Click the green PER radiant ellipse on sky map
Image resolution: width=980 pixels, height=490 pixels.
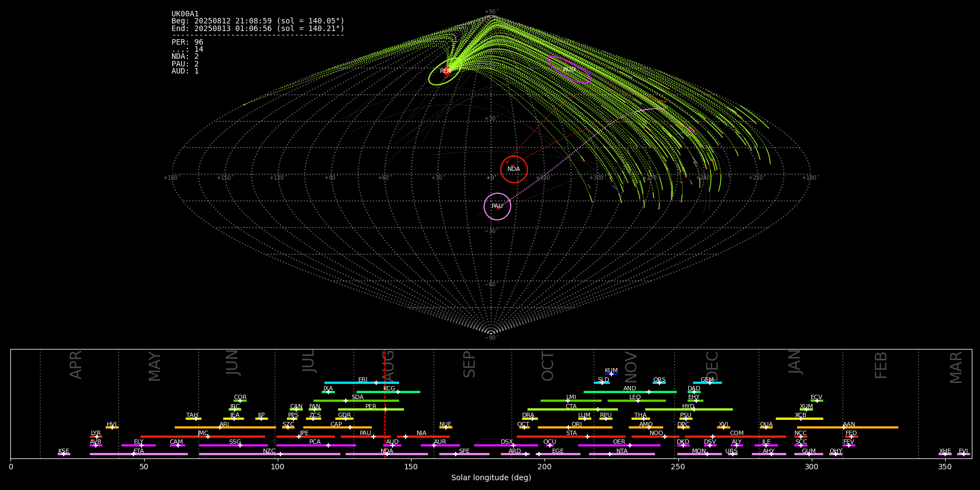click(445, 71)
